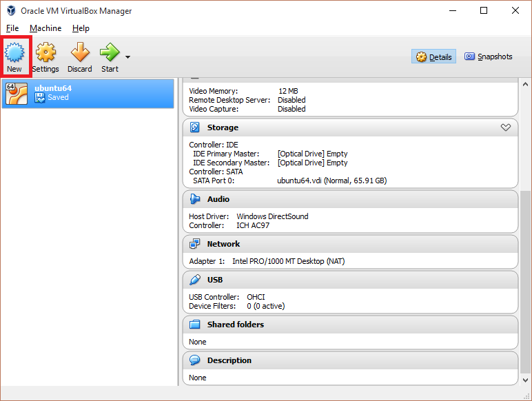
Task: Click the Network section icon
Action: tap(195, 244)
